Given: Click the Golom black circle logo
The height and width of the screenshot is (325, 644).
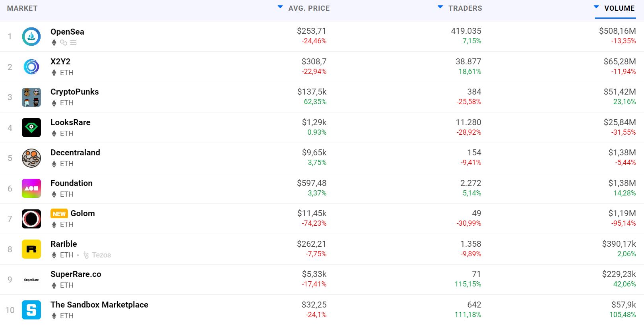Looking at the screenshot, I should (31, 219).
